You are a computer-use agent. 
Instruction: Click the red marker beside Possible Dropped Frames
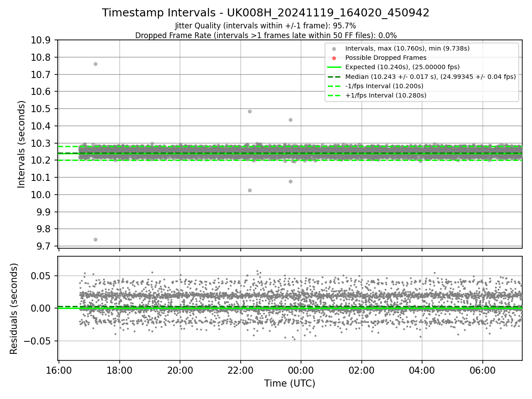[x=334, y=58]
